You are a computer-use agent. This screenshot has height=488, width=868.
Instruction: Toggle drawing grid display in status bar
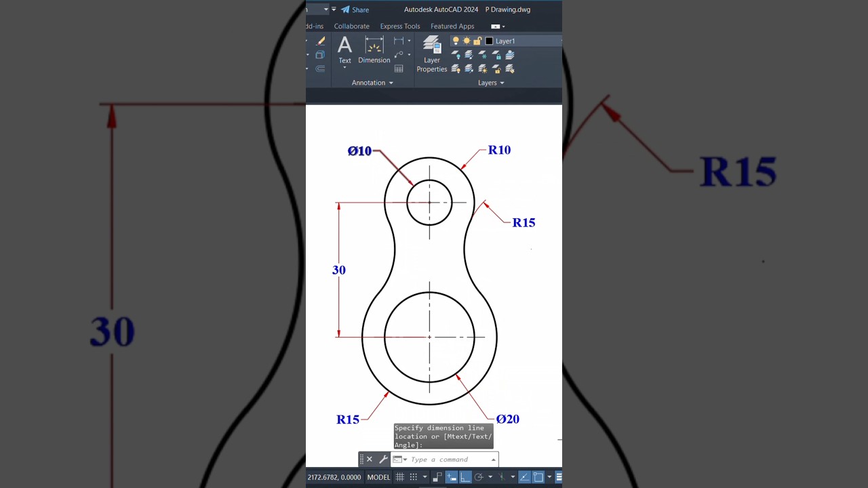[x=400, y=477]
